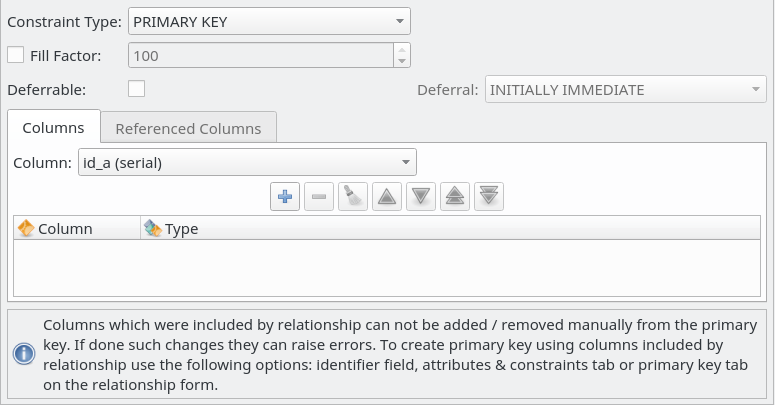The height and width of the screenshot is (405, 775).
Task: Add the selected column with plus icon
Action: [x=285, y=196]
